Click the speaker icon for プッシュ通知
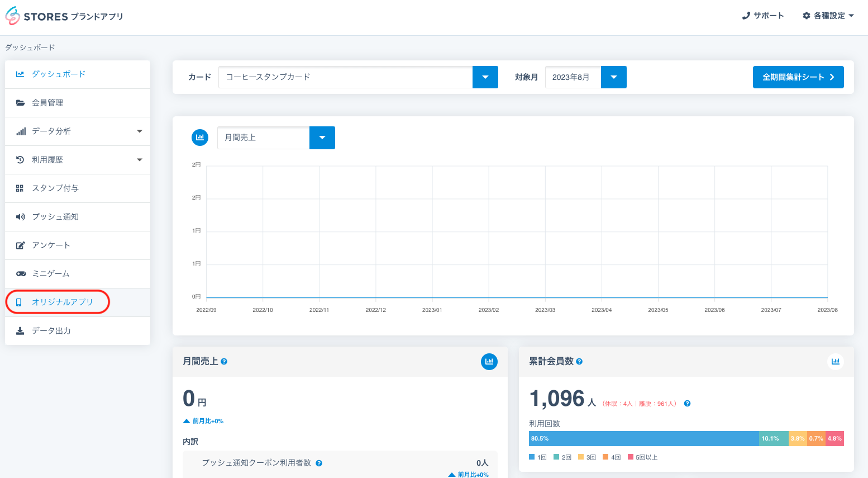The image size is (868, 478). click(21, 217)
